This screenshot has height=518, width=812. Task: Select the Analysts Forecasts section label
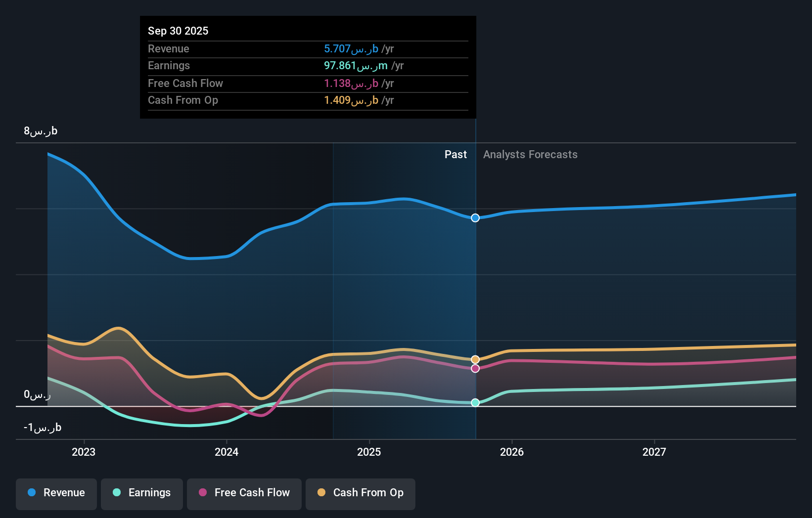530,155
